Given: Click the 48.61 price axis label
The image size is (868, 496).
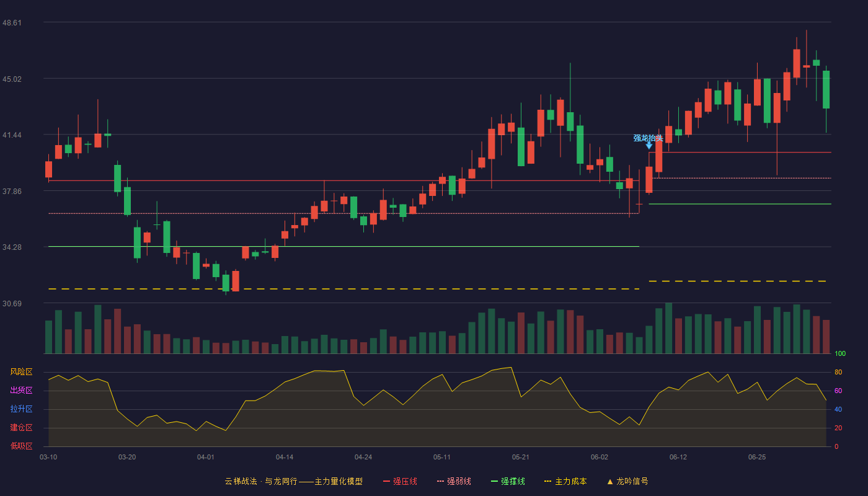Looking at the screenshot, I should click(x=12, y=22).
